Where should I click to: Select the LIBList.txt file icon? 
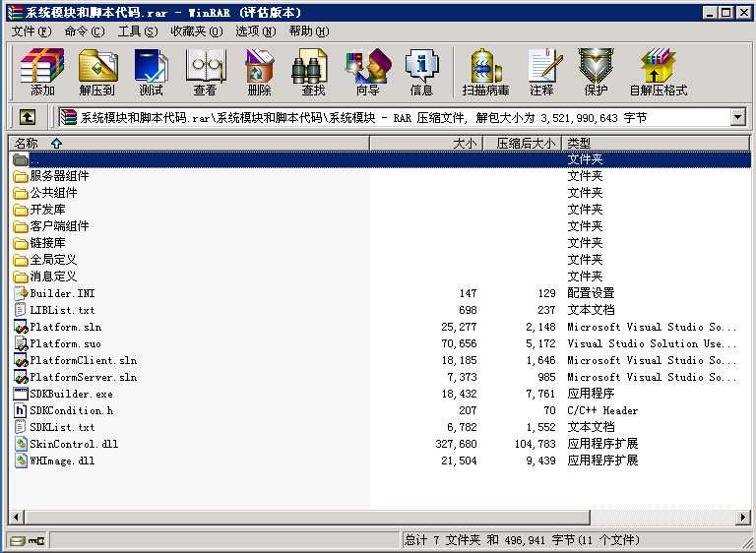[x=21, y=310]
